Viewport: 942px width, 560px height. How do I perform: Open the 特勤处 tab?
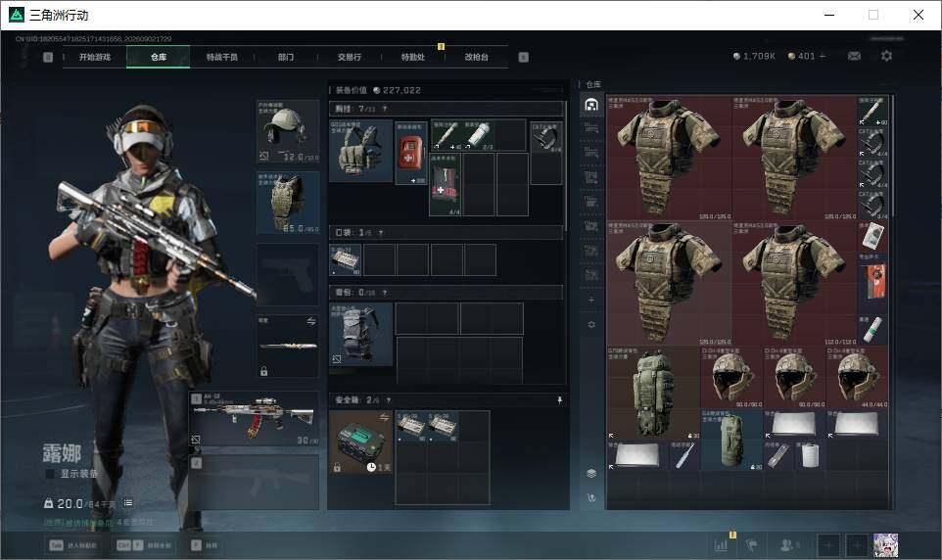pyautogui.click(x=412, y=57)
